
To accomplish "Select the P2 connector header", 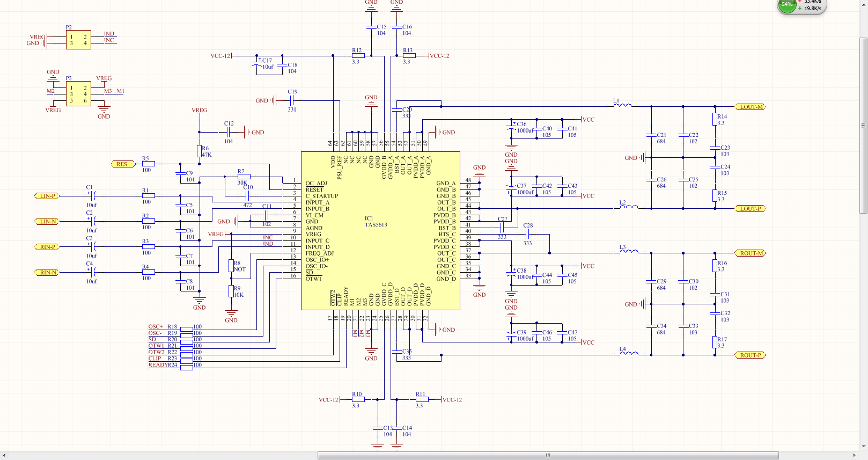I will 78,40.
